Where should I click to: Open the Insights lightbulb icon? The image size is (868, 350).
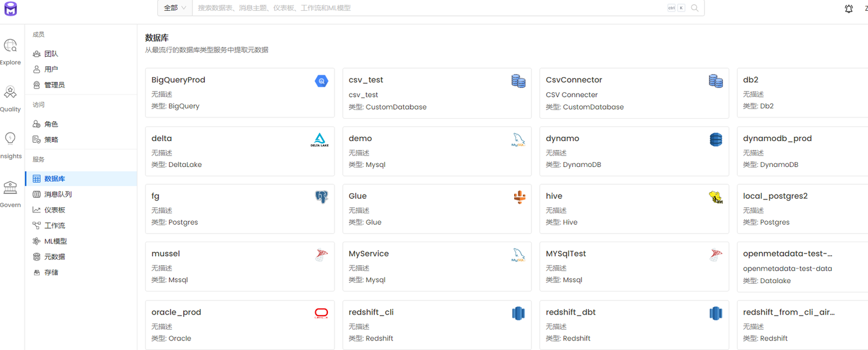[x=10, y=139]
